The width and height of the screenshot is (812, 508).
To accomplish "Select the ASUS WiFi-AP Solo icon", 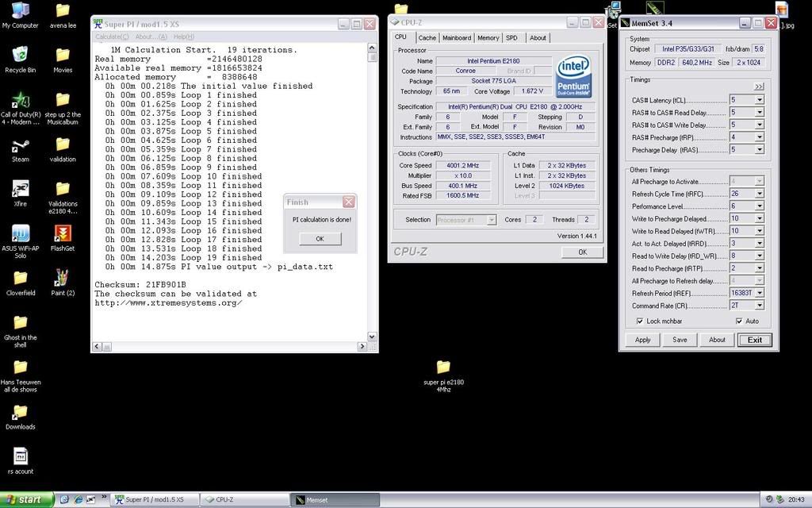I will pyautogui.click(x=20, y=233).
